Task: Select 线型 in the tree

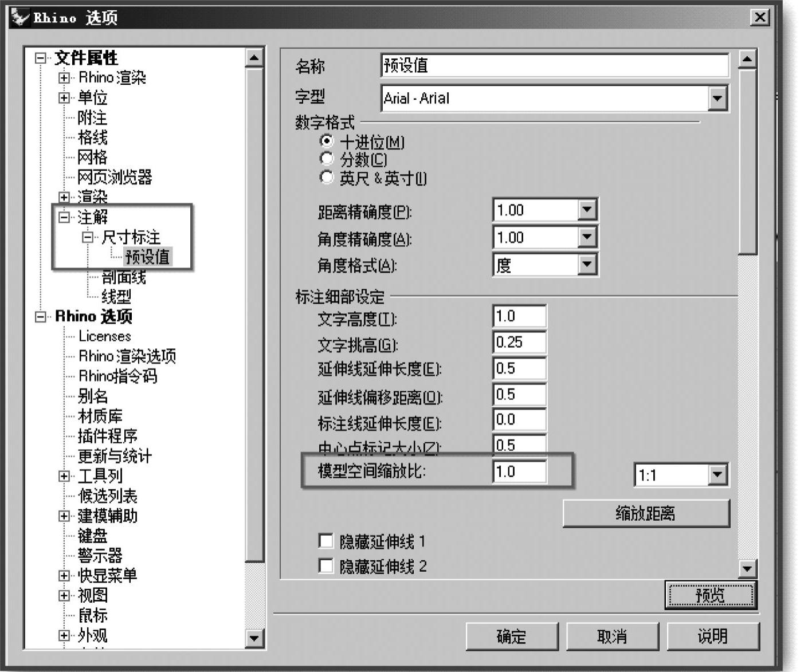Action: coord(116,297)
